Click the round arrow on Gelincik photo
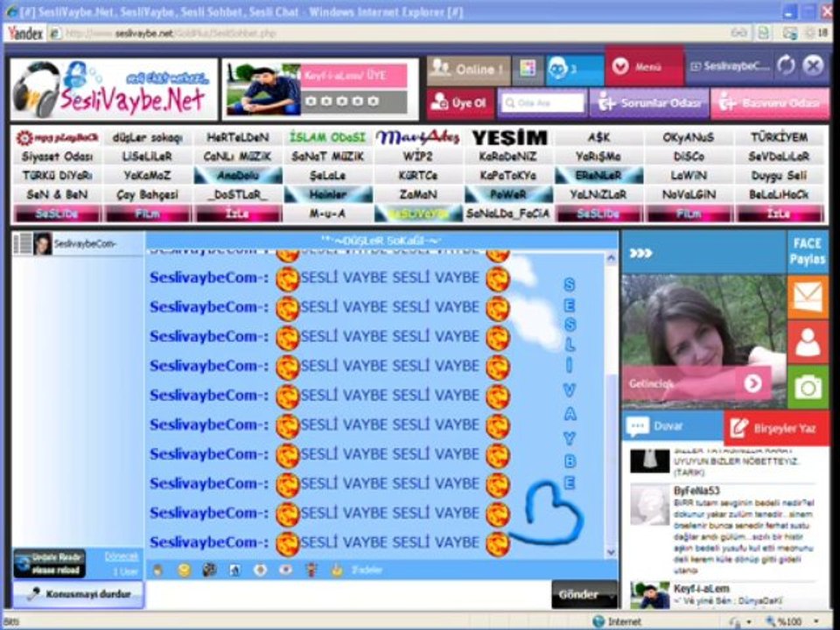 pos(752,383)
